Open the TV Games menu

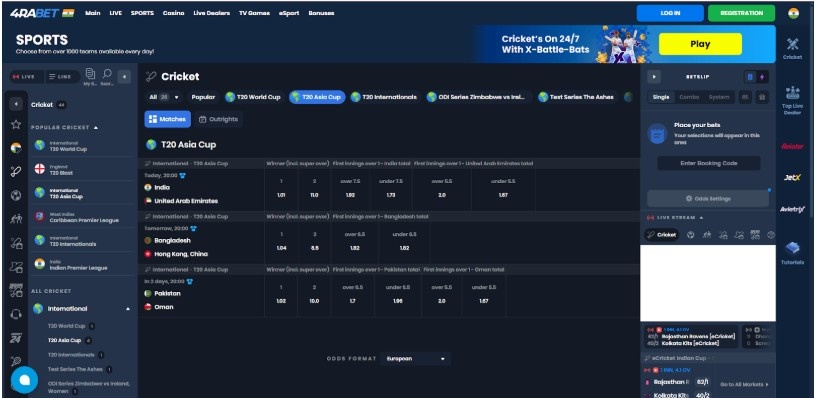tap(254, 13)
